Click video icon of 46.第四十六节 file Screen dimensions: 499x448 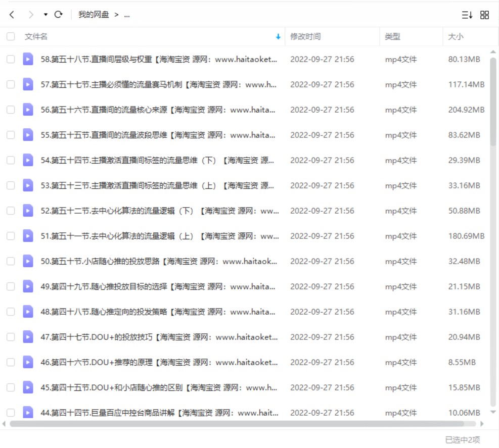click(x=28, y=362)
